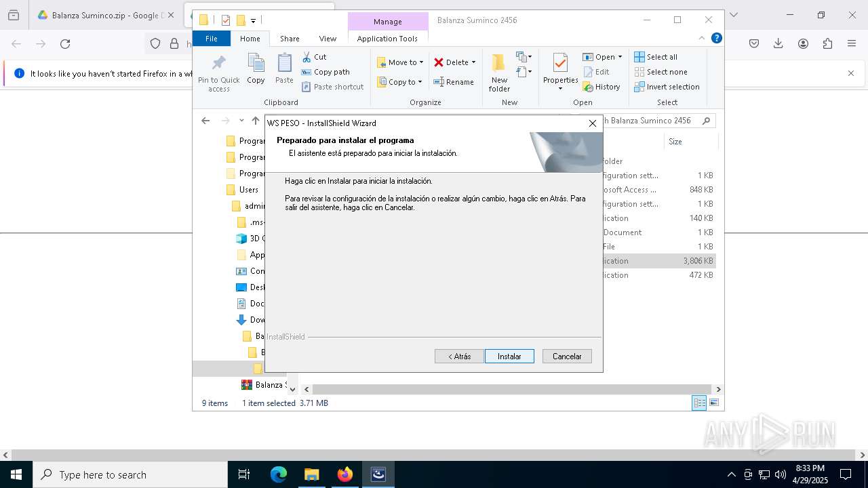Click the History ribbon button
Screen dimensions: 868x488
click(601, 87)
